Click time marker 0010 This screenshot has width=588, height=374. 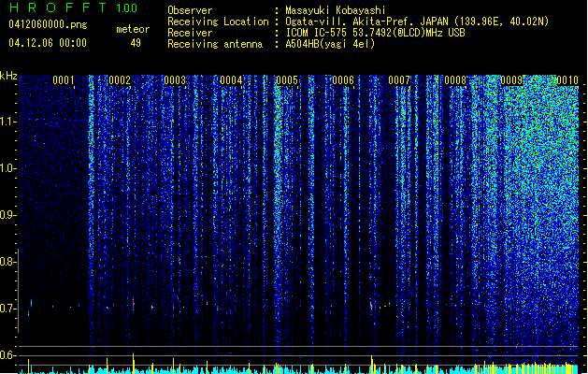pyautogui.click(x=567, y=80)
